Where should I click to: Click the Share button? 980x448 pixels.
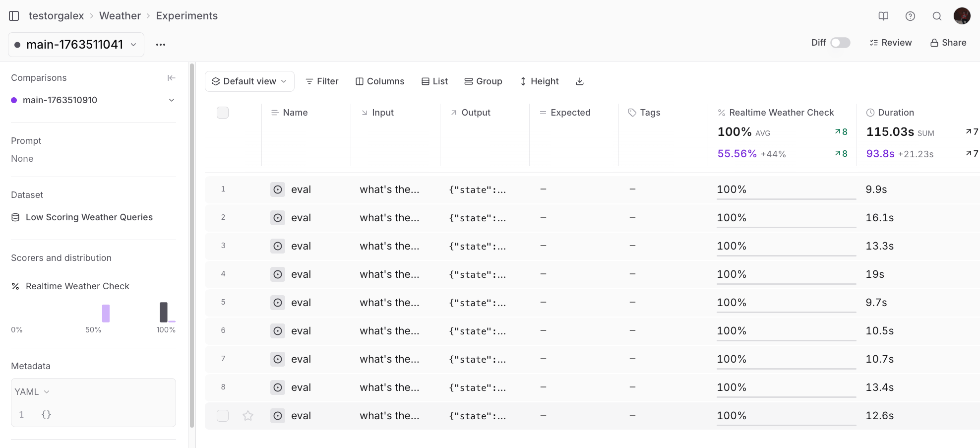click(948, 43)
